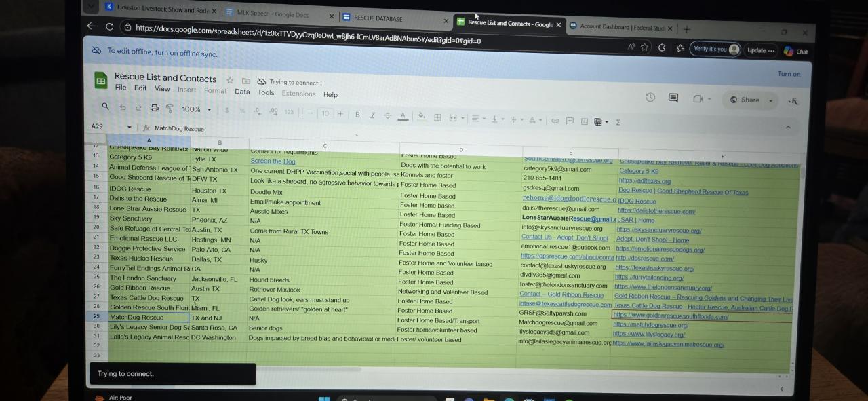
Task: Open the View menu
Action: coord(162,89)
